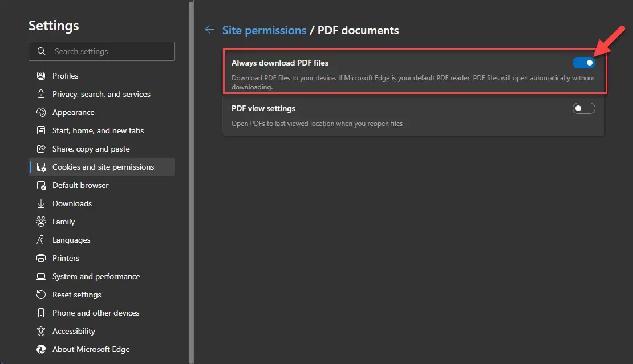Image resolution: width=633 pixels, height=364 pixels.
Task: Go to Appearance settings
Action: [102, 112]
